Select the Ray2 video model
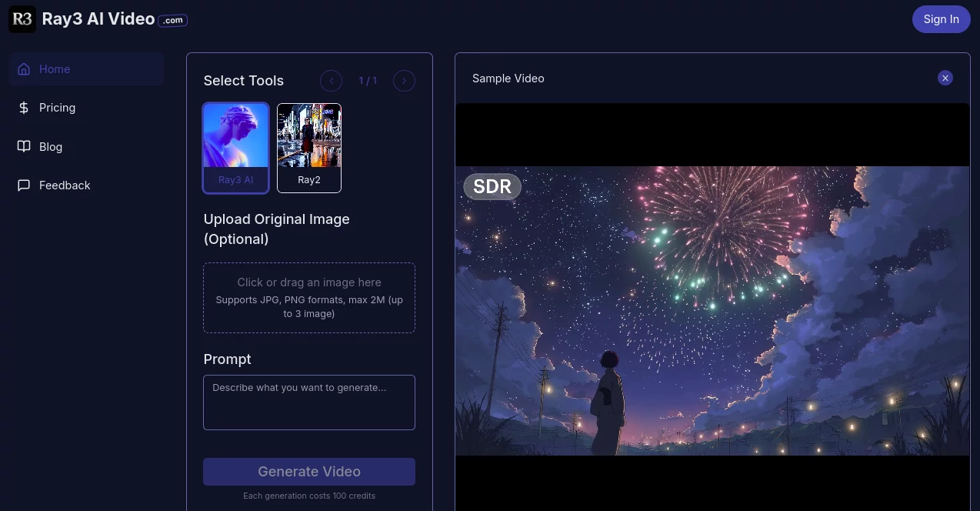Image resolution: width=980 pixels, height=511 pixels. pos(309,147)
